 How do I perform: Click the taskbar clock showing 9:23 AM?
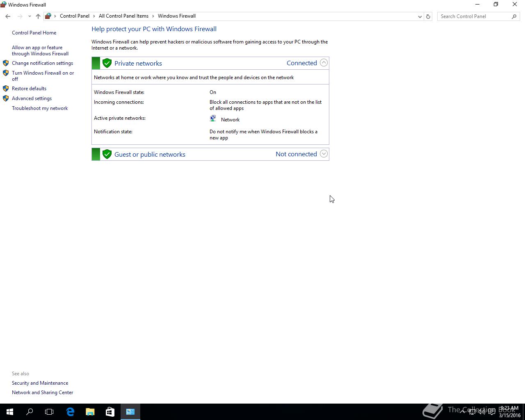pyautogui.click(x=510, y=412)
